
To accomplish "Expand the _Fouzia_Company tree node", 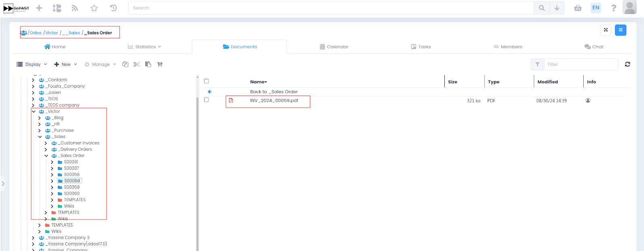I will 33,86.
